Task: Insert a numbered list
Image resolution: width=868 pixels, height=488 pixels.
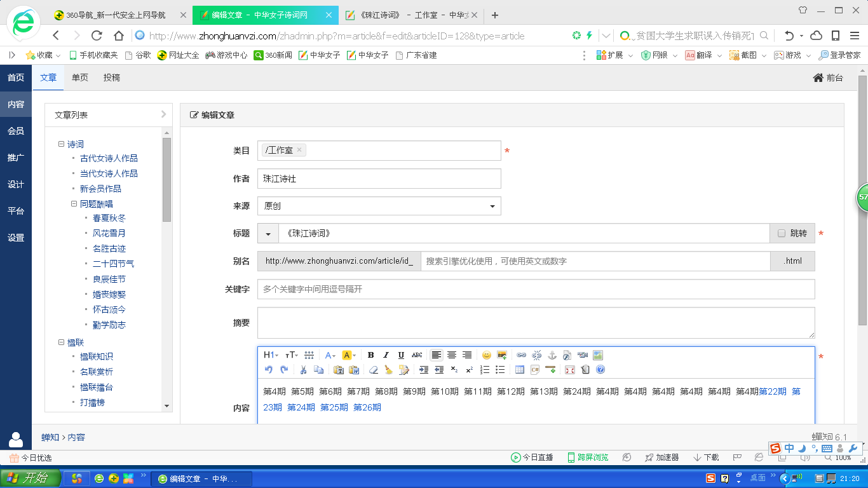Action: pyautogui.click(x=484, y=370)
